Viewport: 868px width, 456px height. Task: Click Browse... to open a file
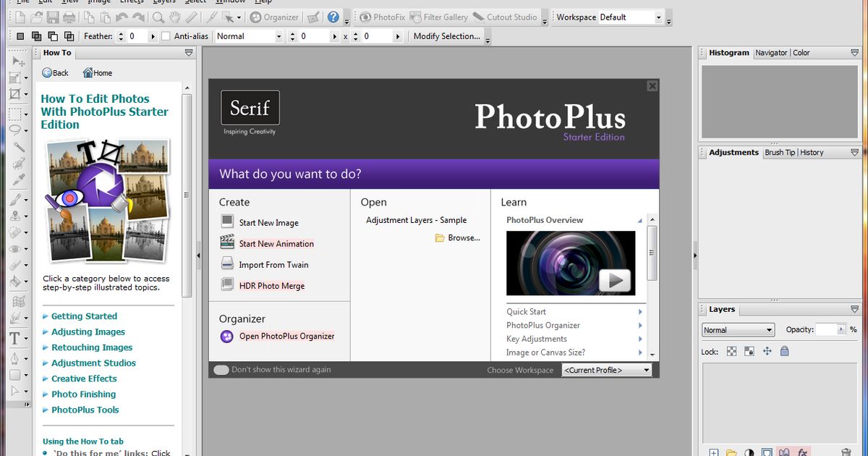click(457, 238)
